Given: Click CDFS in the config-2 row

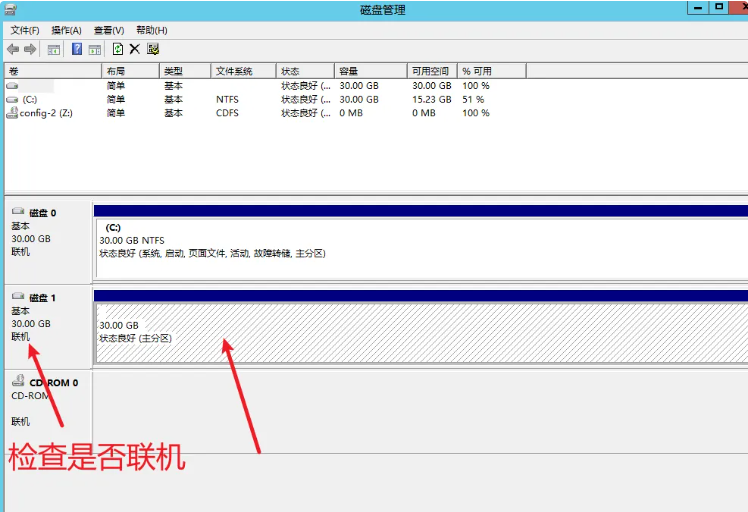Looking at the screenshot, I should pyautogui.click(x=227, y=113).
